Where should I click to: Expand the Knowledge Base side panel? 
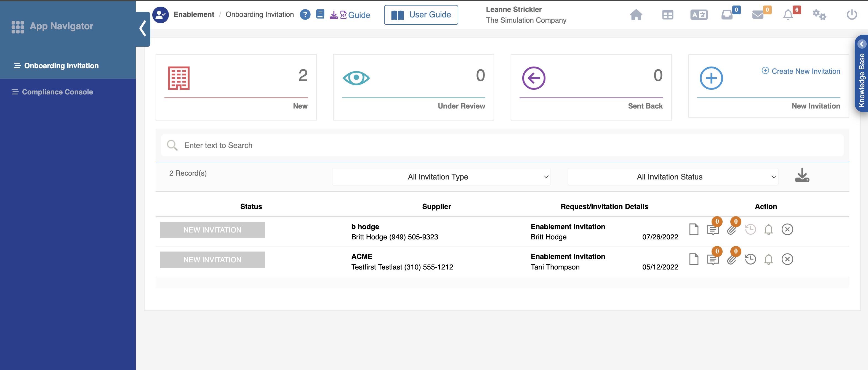tap(862, 44)
